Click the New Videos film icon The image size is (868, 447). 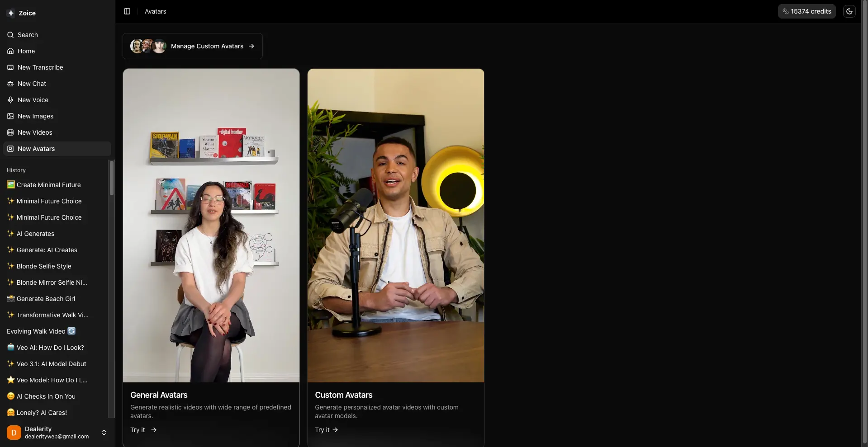coord(10,132)
